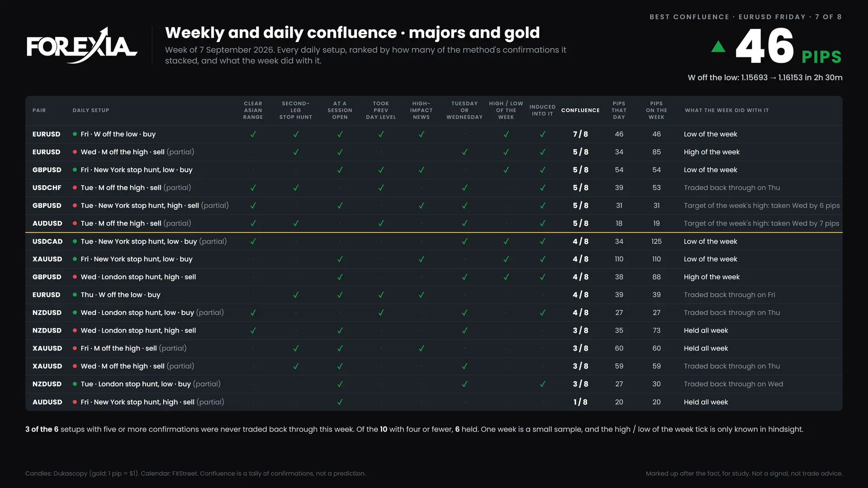
Task: Click 'Held all week' in AUDUSD Fri row
Action: 706,402
